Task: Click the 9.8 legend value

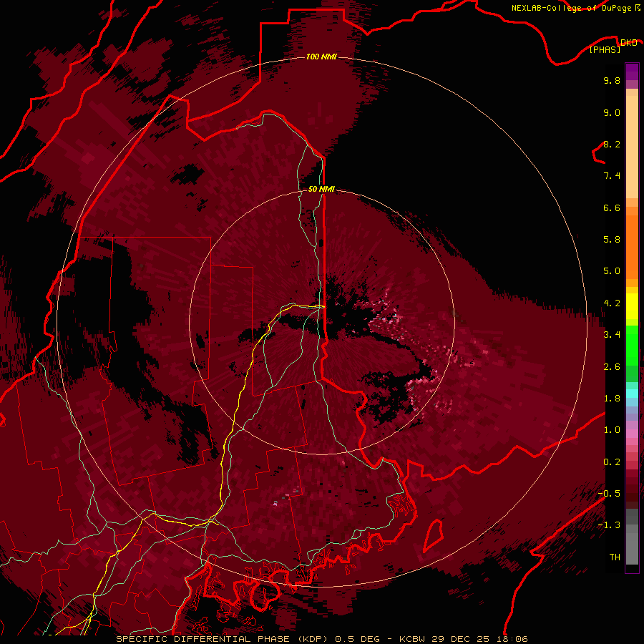Action: pos(612,80)
